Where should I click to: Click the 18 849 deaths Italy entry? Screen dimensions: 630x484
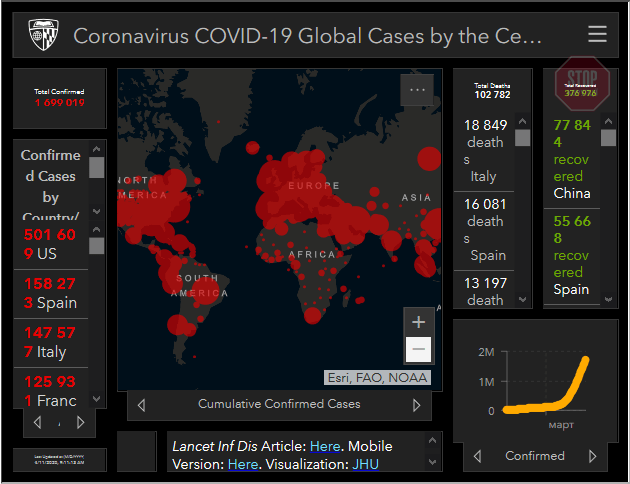[x=484, y=151]
